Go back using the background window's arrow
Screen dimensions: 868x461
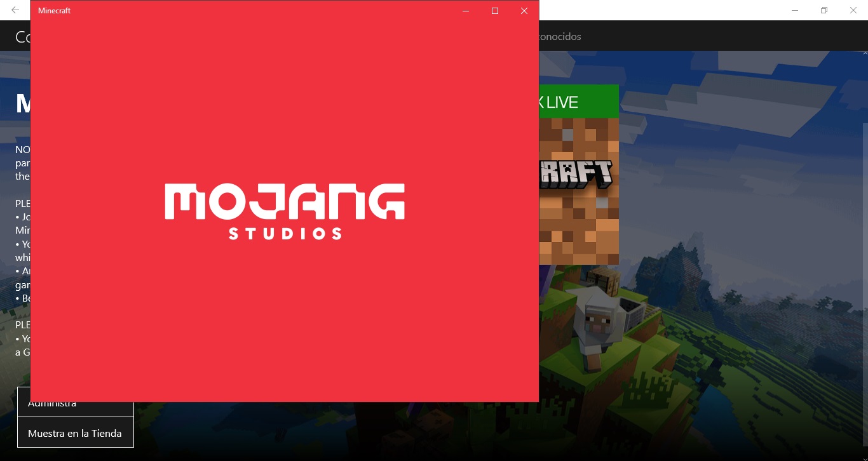15,10
